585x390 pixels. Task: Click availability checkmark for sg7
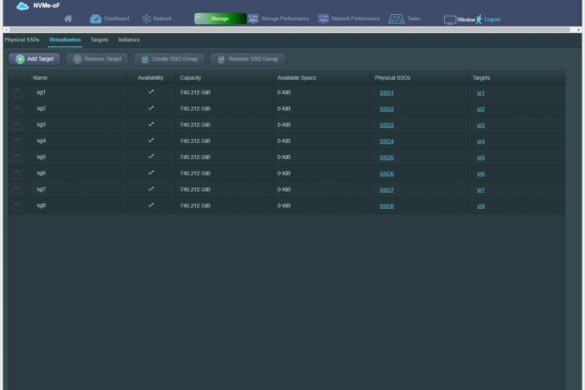click(151, 189)
